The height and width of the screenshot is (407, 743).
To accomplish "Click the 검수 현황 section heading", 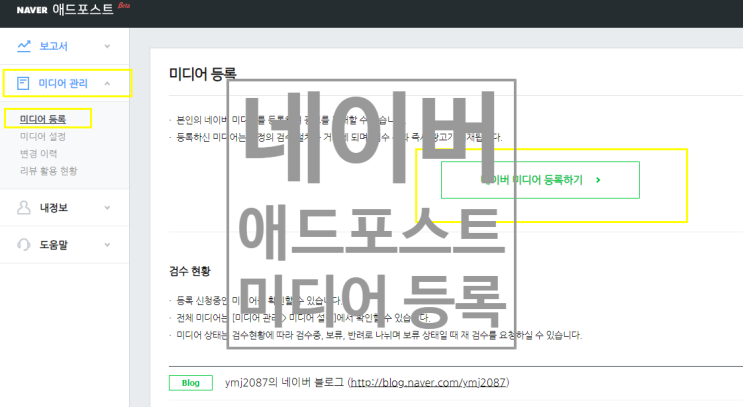I will [190, 271].
